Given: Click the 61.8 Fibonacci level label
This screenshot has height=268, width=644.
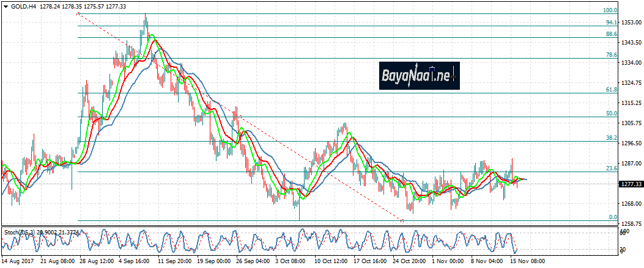Looking at the screenshot, I should click(611, 90).
